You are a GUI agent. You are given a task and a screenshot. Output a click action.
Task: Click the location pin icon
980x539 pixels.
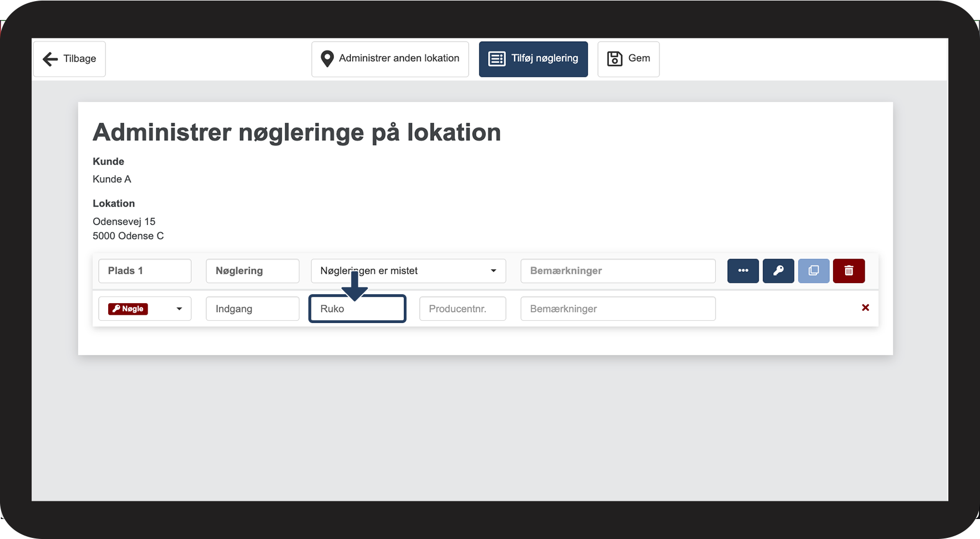(x=327, y=59)
